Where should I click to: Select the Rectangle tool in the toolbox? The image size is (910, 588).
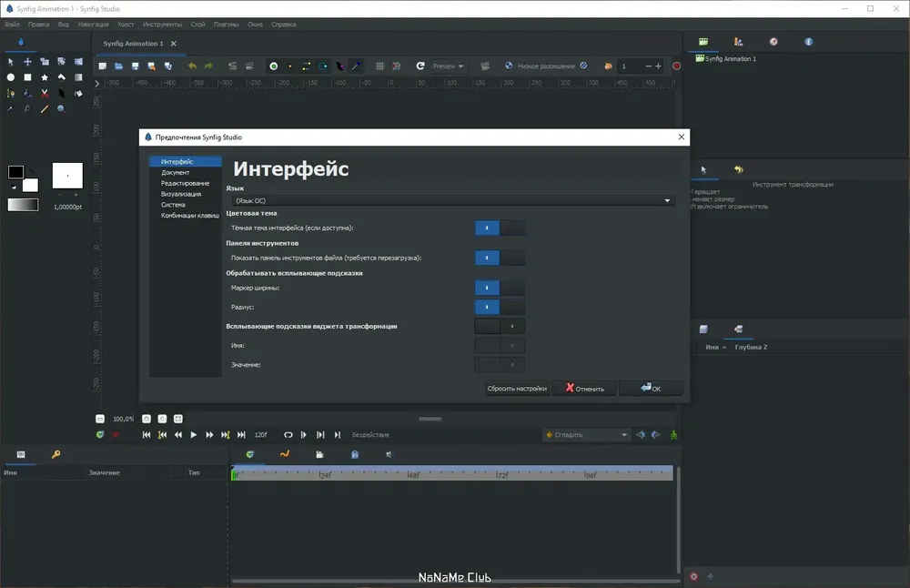tap(27, 77)
